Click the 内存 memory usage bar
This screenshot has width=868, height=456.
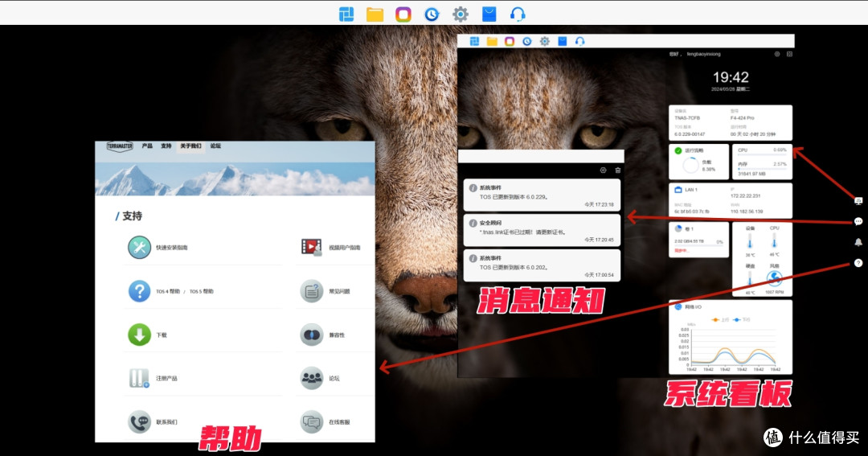click(x=762, y=168)
